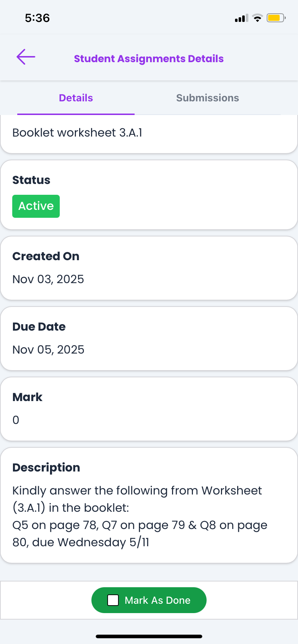Tap the Due Date heading label
Viewport: 298px width, 644px height.
click(x=39, y=327)
